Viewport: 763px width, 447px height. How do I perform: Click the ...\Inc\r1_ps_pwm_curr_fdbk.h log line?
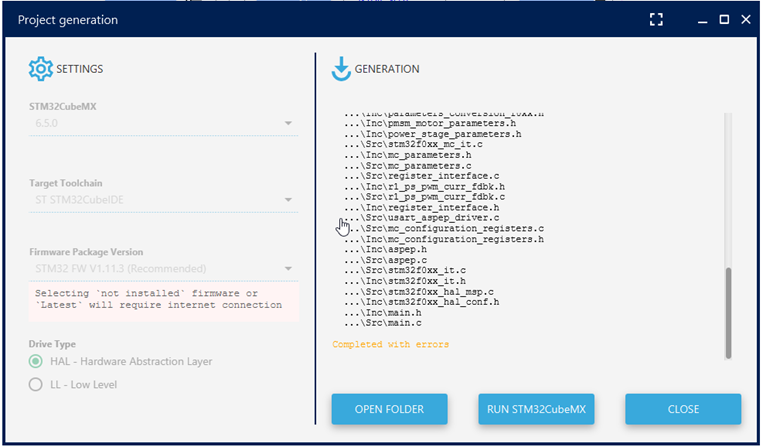424,187
